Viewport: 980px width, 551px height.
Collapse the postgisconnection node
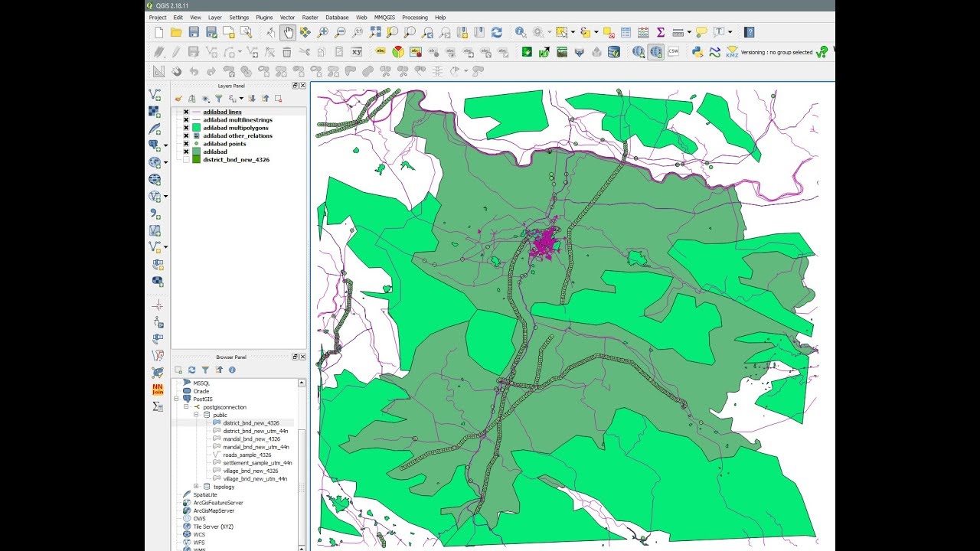pos(187,407)
